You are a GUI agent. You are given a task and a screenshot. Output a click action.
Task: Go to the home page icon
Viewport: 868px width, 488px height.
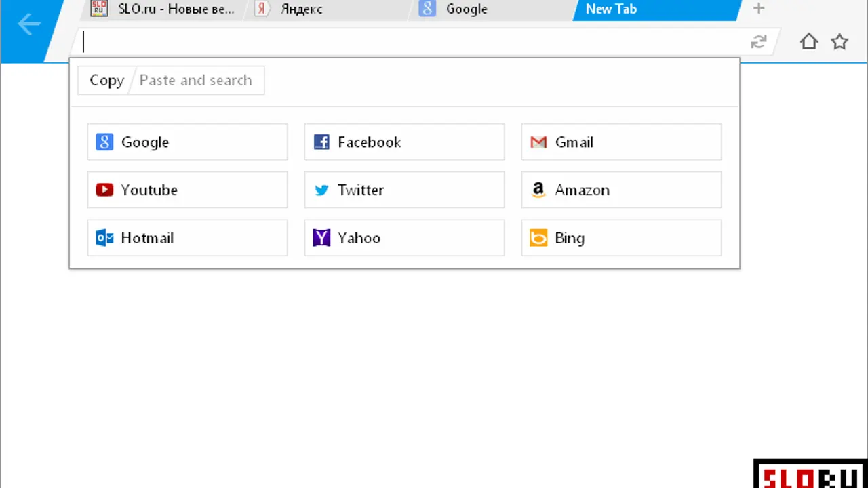click(x=808, y=42)
